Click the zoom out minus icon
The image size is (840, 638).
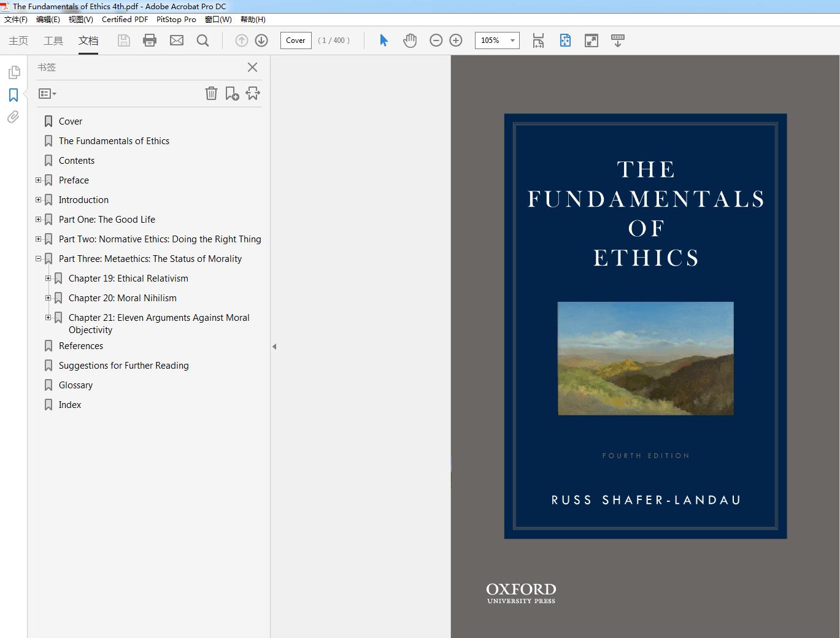click(x=436, y=40)
